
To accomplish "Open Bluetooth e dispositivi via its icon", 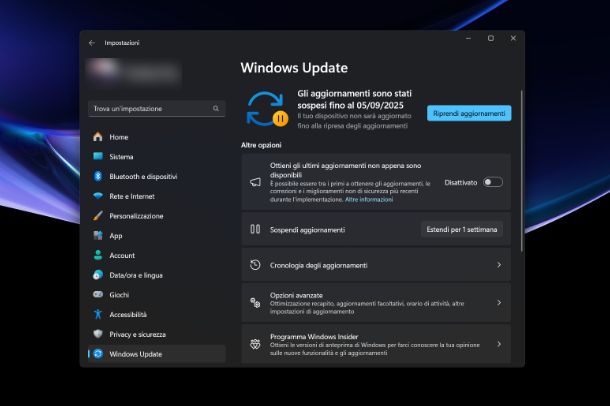I will [x=98, y=176].
